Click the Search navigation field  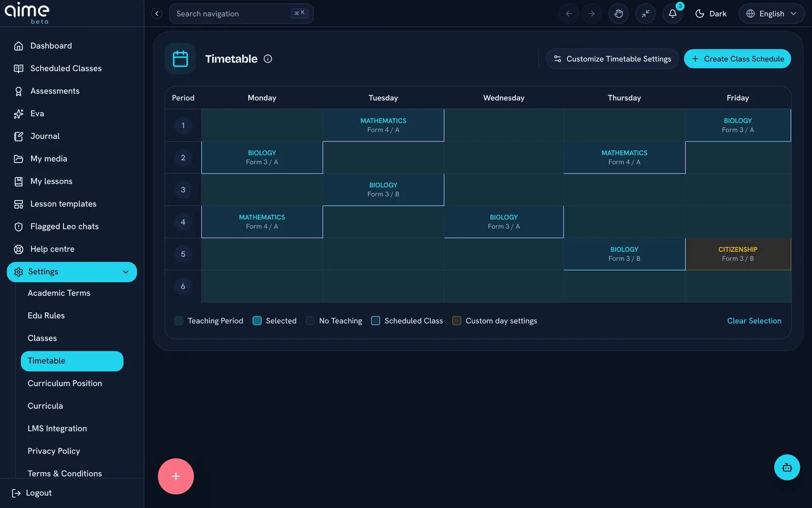(241, 14)
